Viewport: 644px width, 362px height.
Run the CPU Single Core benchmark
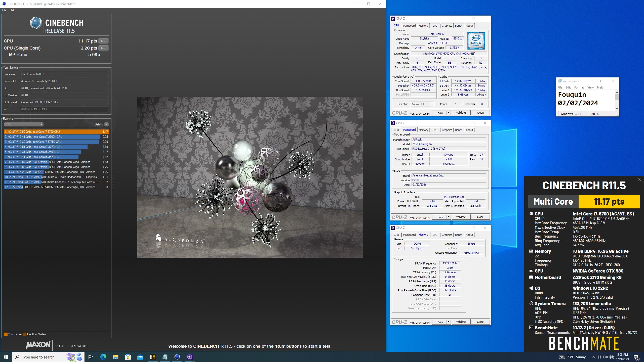[x=103, y=48]
